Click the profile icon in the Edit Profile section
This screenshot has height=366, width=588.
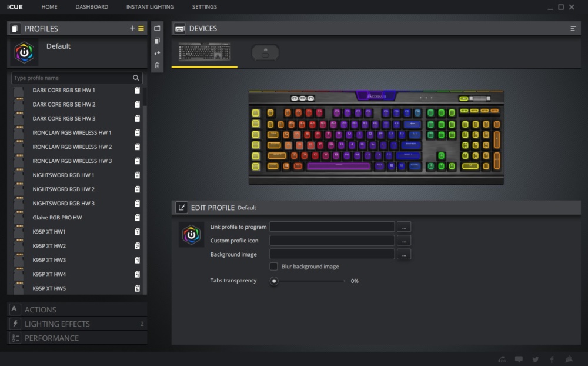pyautogui.click(x=191, y=235)
